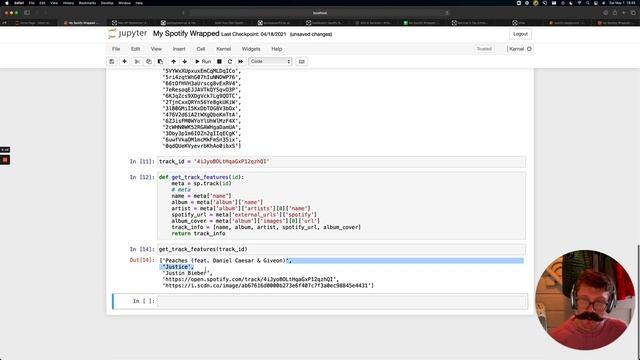Screen dimensions: 640x360
Task: Click the Safari address bar showing localhost
Action: pos(320,13)
